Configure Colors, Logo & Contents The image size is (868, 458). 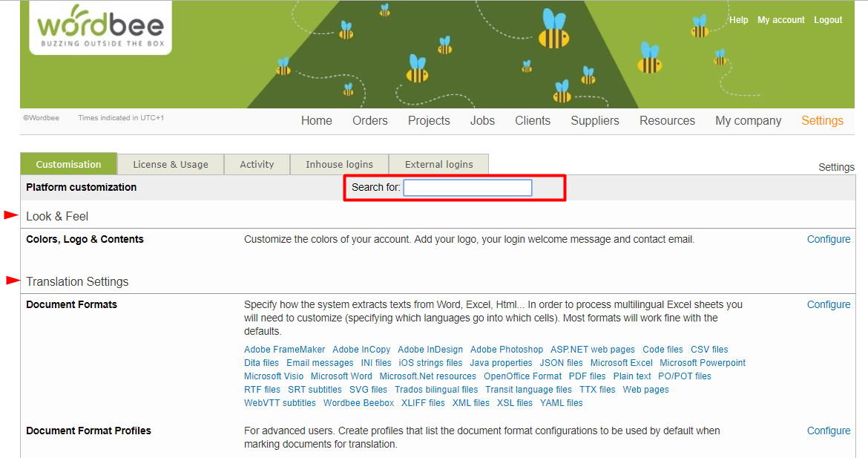828,239
